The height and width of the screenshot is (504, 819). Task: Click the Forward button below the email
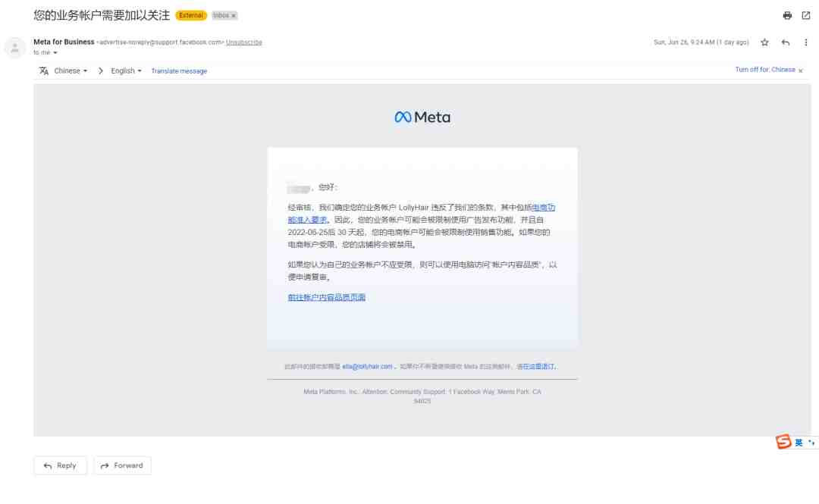click(x=122, y=466)
